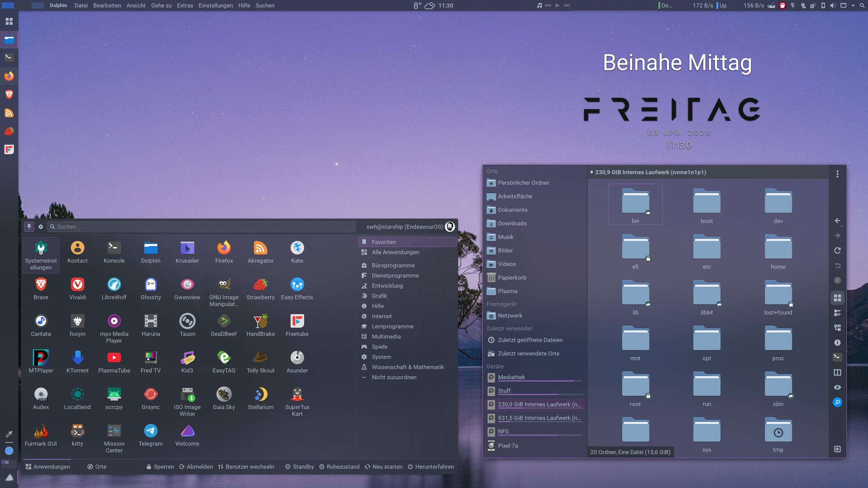Toggle the split view icon in Dolphin

tap(837, 372)
